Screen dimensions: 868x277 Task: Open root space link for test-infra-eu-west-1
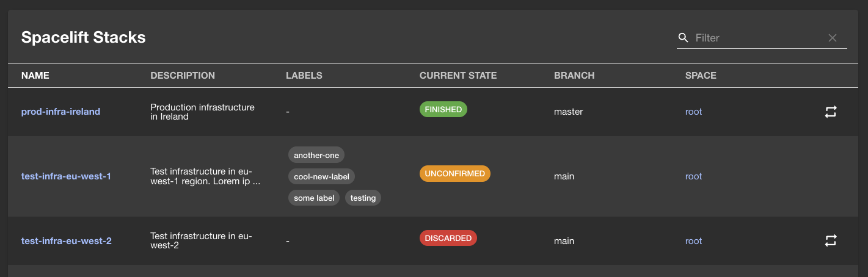pos(693,176)
